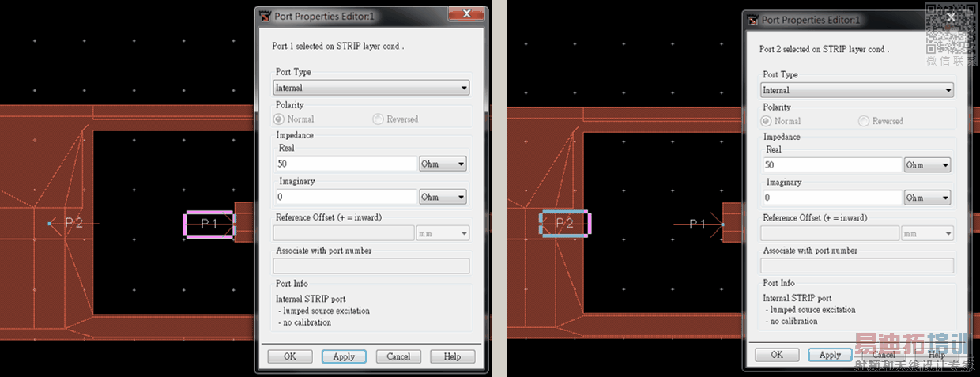Select Normal polarity radio in Port 1 dialog

278,119
